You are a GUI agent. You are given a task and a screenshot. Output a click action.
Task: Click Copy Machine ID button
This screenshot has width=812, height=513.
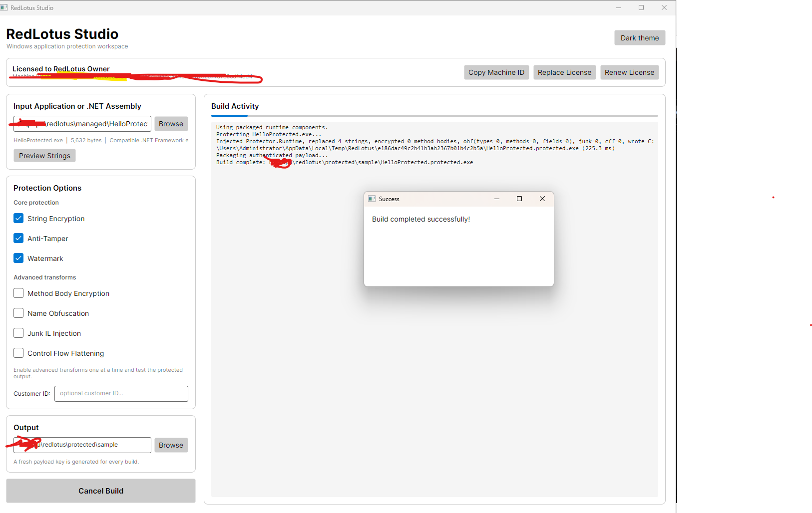(496, 72)
